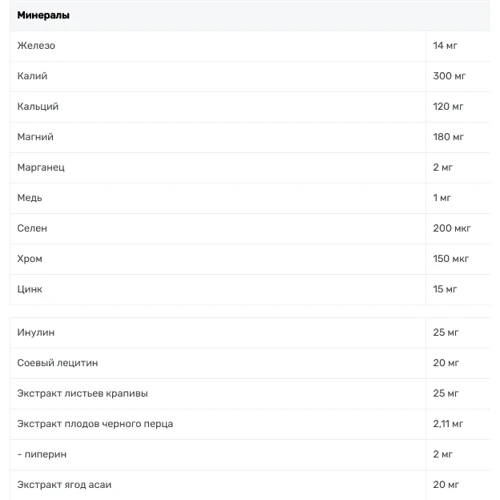Click the 120 мг calcium dosage
Image resolution: width=500 pixels, height=500 pixels.
tap(448, 107)
